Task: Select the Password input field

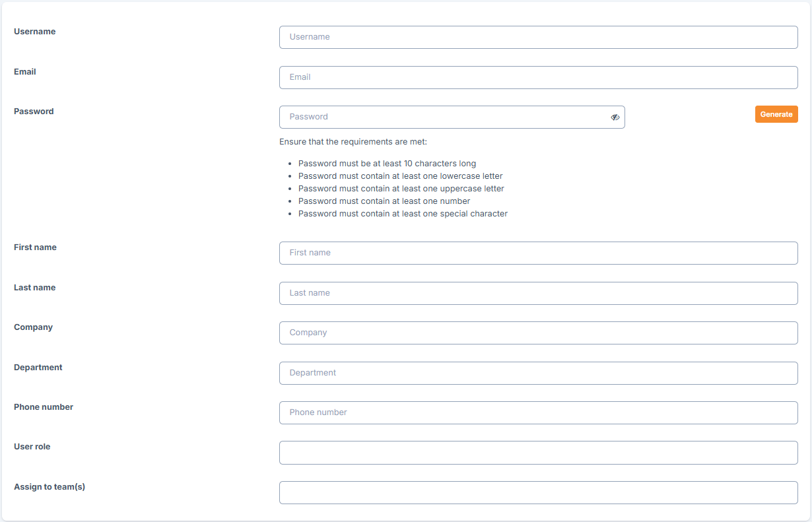Action: pos(452,117)
